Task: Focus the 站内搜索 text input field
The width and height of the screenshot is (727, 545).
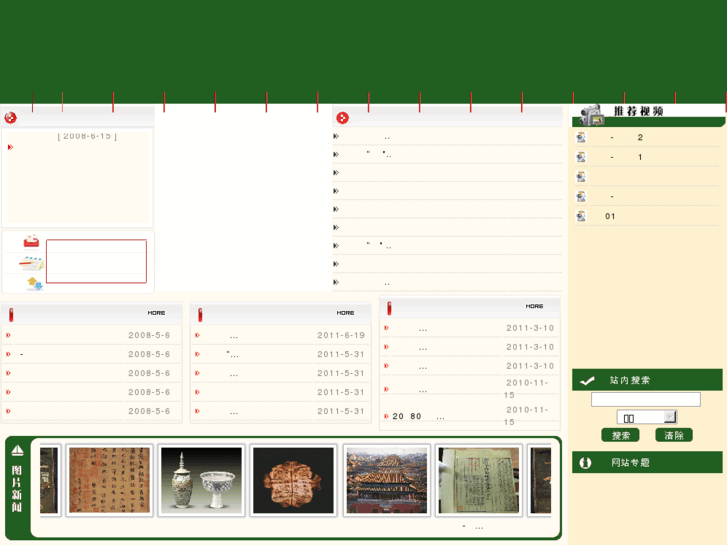Action: pos(646,399)
